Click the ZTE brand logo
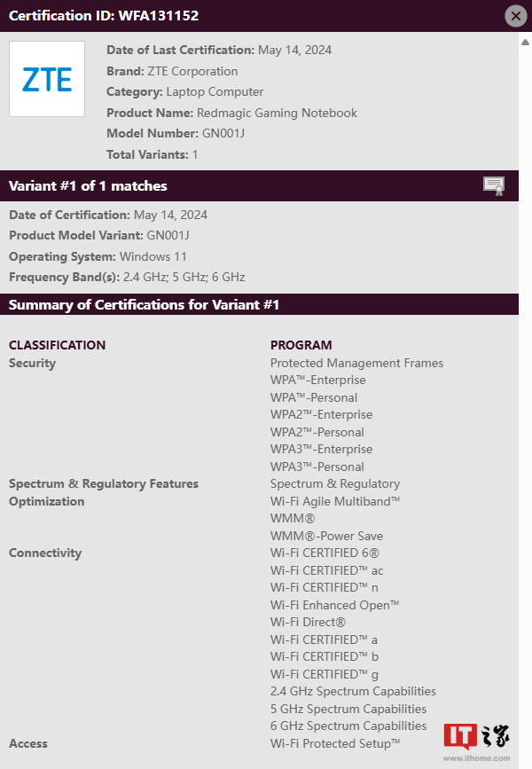The width and height of the screenshot is (532, 769). click(47, 79)
